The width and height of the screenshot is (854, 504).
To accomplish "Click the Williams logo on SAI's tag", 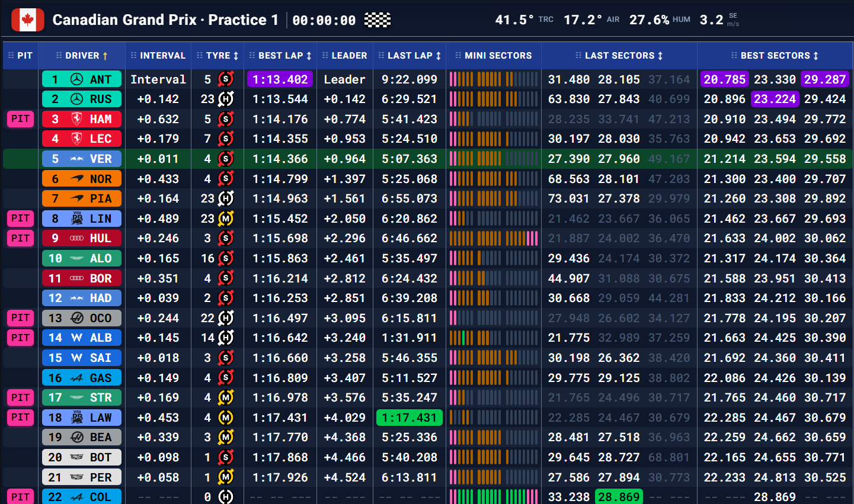I will pyautogui.click(x=76, y=358).
